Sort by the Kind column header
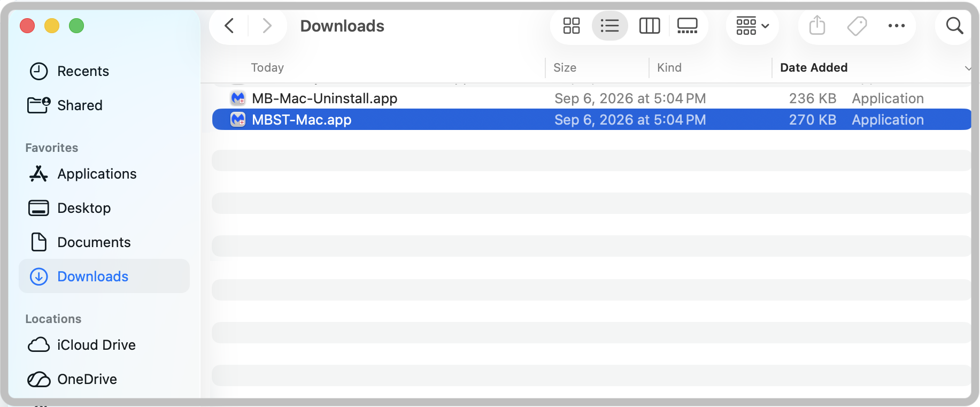The width and height of the screenshot is (980, 407). (x=669, y=67)
